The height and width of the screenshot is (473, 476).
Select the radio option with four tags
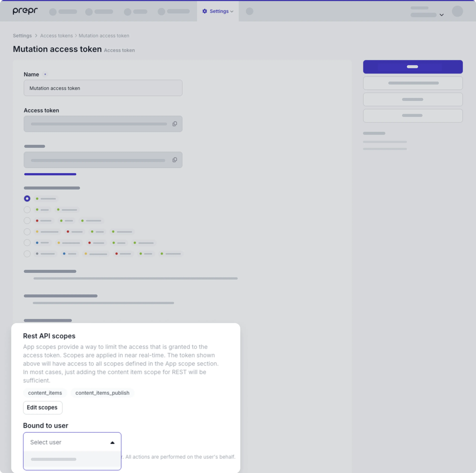tap(27, 232)
